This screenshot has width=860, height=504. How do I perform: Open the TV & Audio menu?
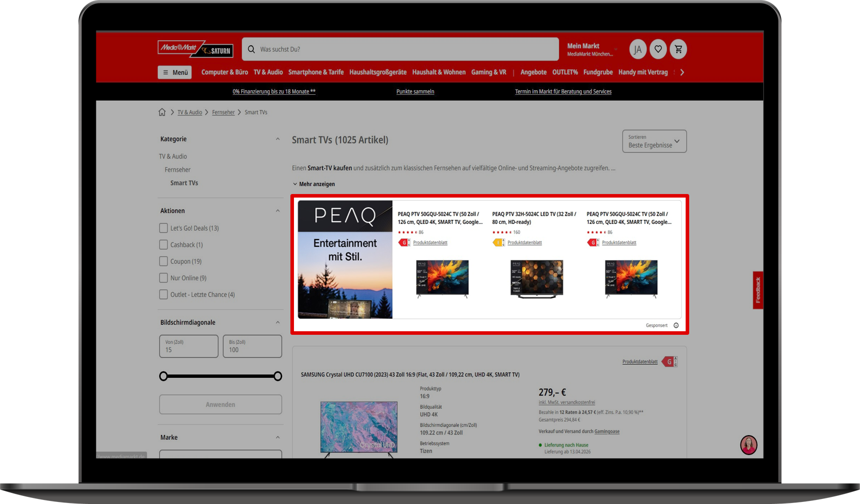pyautogui.click(x=268, y=72)
